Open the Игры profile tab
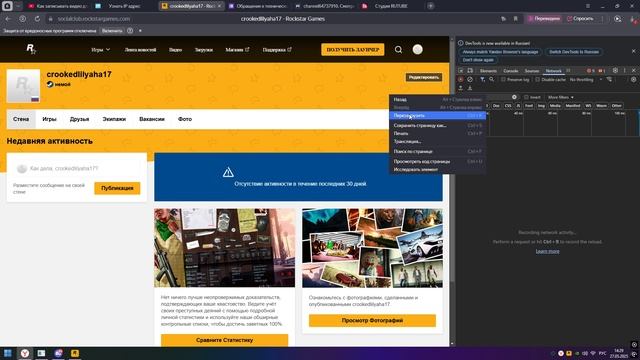 (x=49, y=119)
